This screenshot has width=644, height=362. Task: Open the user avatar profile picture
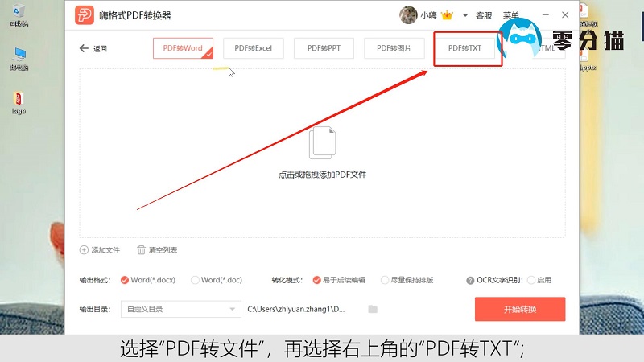pos(408,15)
